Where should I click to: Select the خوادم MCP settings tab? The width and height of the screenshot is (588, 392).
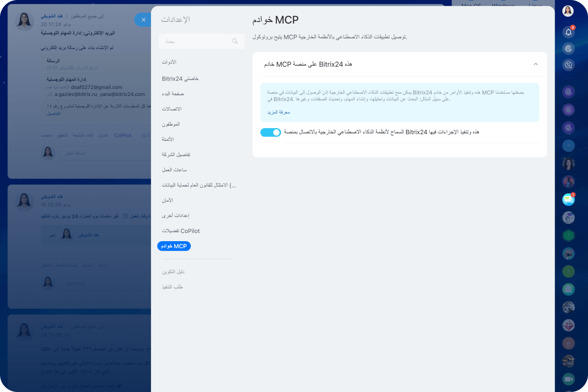(x=174, y=246)
